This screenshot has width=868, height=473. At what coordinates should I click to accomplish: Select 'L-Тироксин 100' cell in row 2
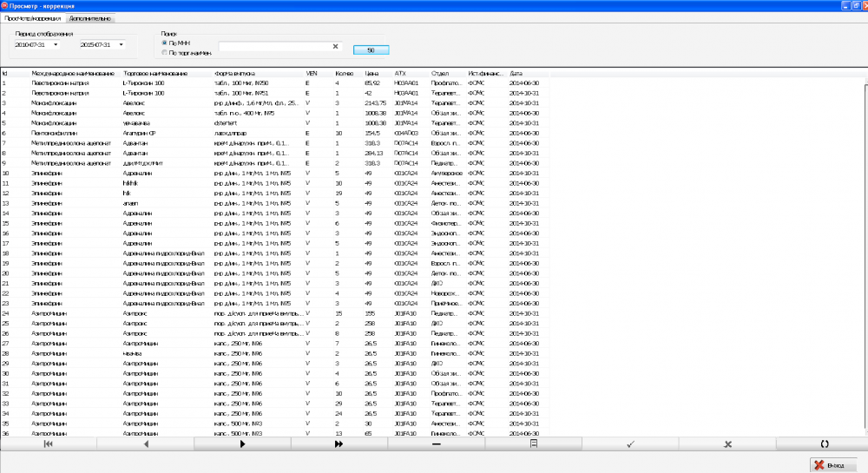pos(143,93)
